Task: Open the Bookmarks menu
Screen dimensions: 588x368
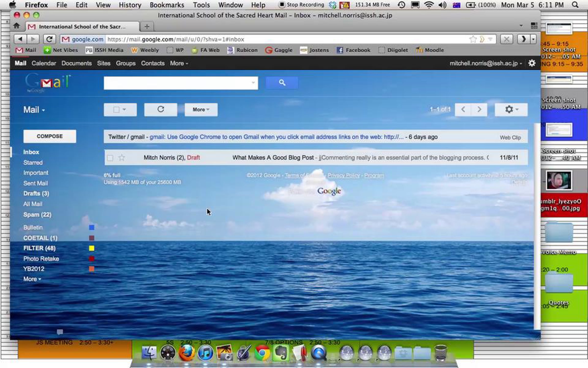Action: pos(167,5)
